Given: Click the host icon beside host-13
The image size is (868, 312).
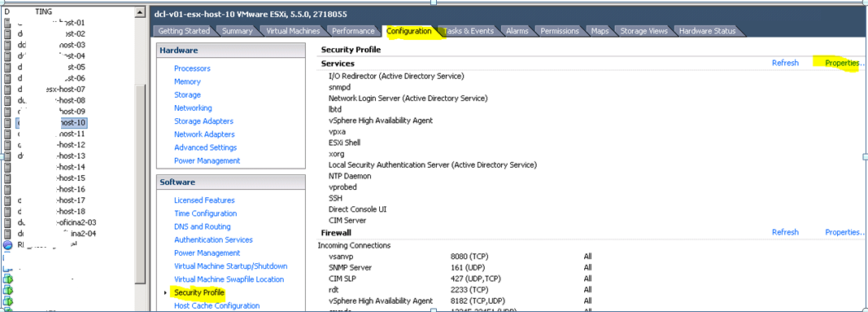Looking at the screenshot, I should [8, 156].
